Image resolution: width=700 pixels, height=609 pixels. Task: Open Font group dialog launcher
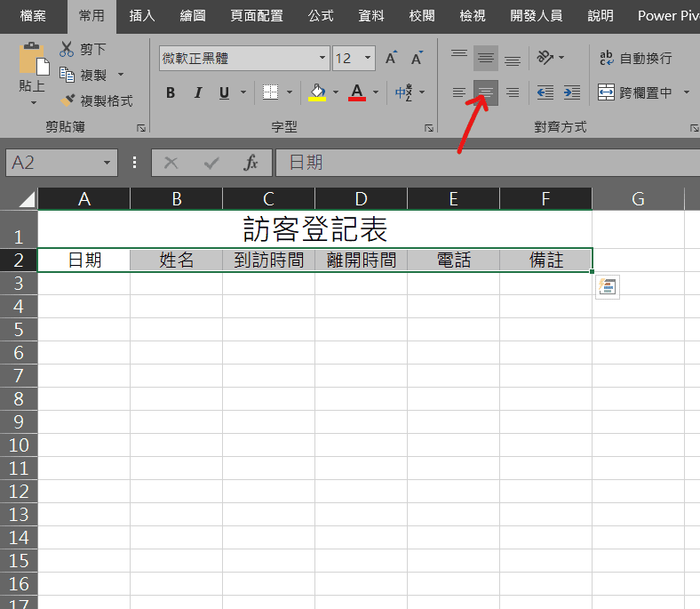tap(429, 128)
